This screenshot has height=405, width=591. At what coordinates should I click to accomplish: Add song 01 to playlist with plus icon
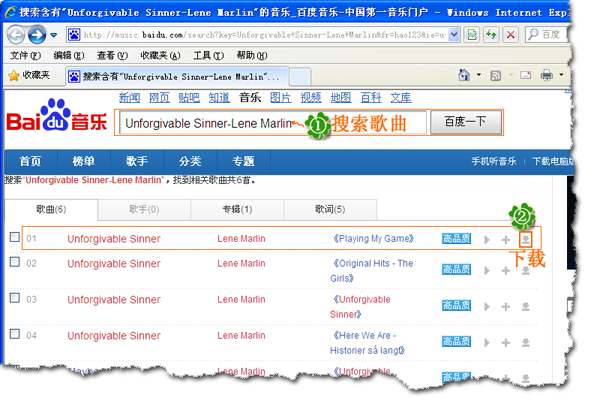[506, 240]
